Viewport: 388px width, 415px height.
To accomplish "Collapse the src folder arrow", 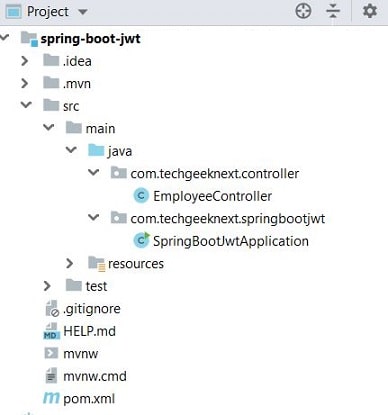I will pyautogui.click(x=26, y=105).
